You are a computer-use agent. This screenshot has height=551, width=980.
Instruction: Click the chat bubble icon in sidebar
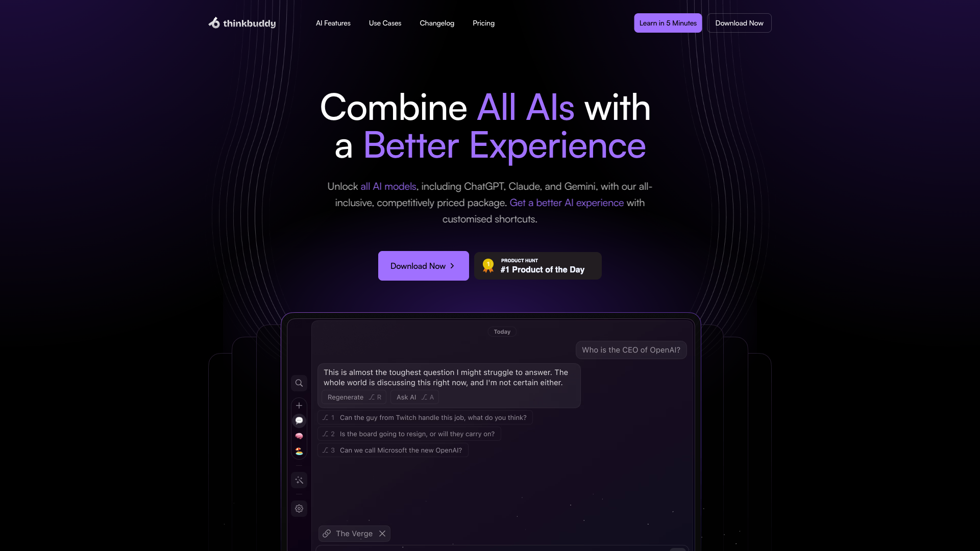(x=299, y=420)
